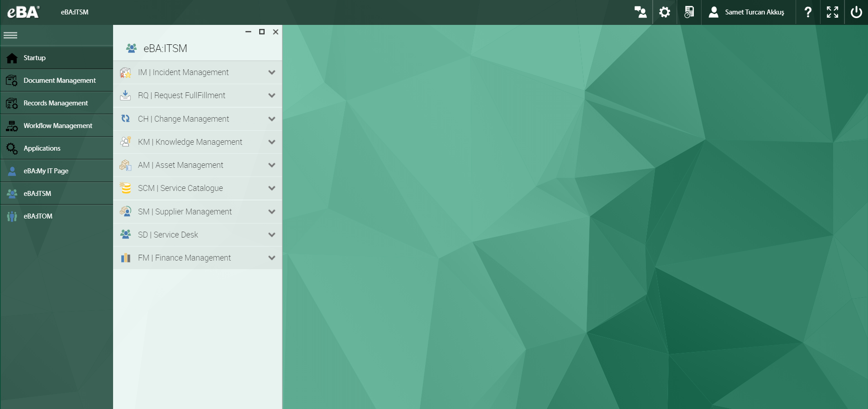
Task: Expand IM | Incident Management chevron
Action: pyautogui.click(x=272, y=72)
